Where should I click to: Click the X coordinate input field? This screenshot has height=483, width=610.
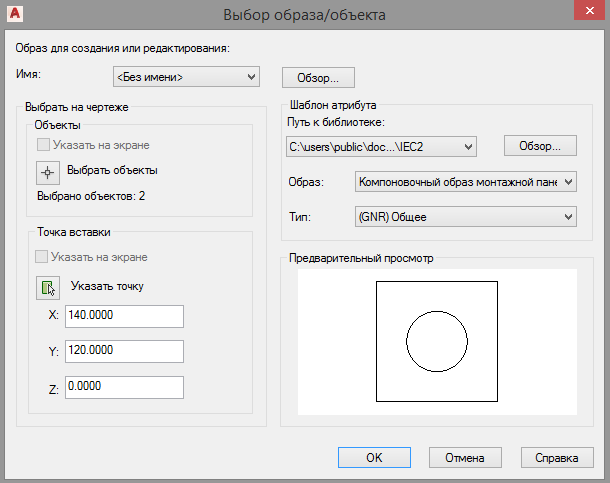coord(124,316)
